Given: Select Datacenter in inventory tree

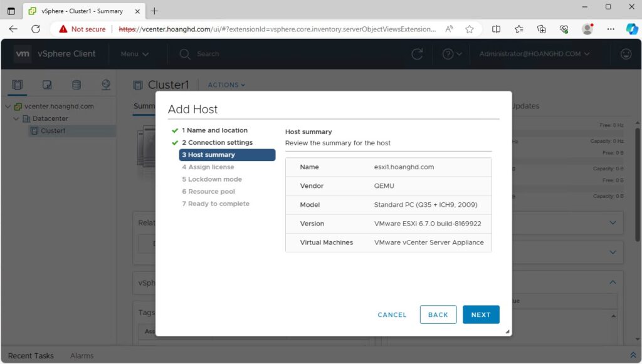Looking at the screenshot, I should point(50,118).
